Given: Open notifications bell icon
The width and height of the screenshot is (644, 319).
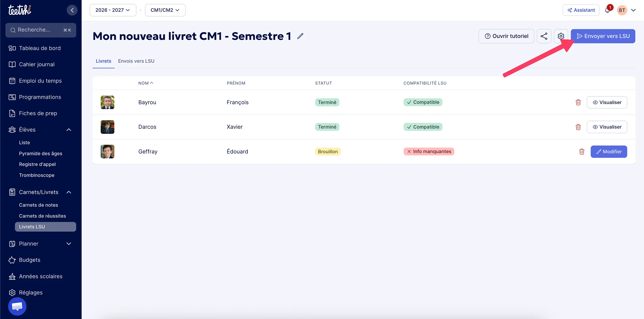Looking at the screenshot, I should (608, 10).
